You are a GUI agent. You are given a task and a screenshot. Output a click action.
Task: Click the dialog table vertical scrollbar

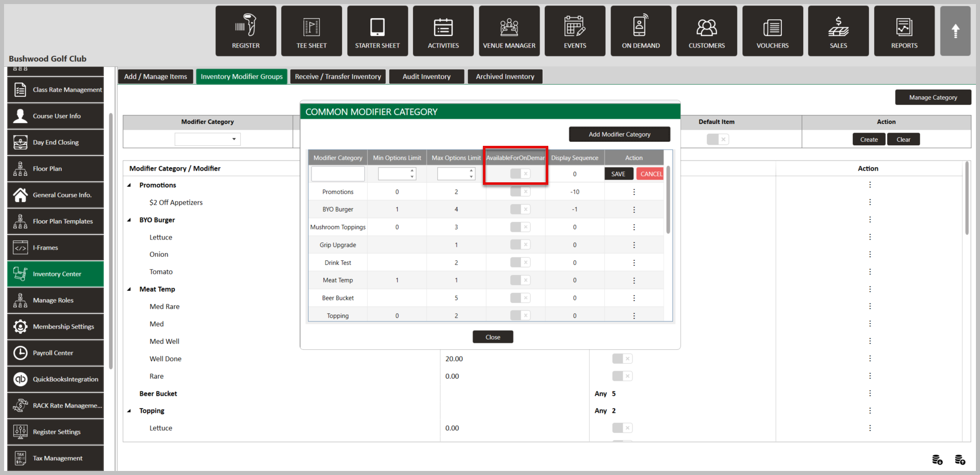pos(668,200)
